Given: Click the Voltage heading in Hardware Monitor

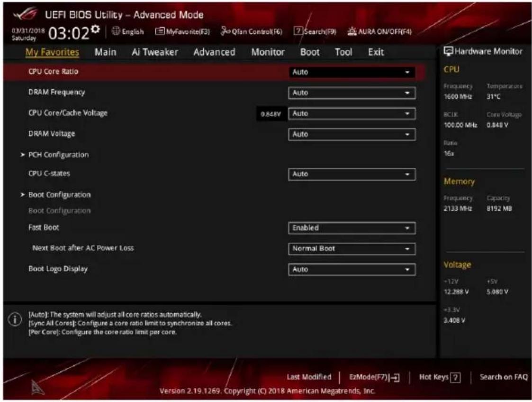Looking at the screenshot, I should tap(457, 265).
